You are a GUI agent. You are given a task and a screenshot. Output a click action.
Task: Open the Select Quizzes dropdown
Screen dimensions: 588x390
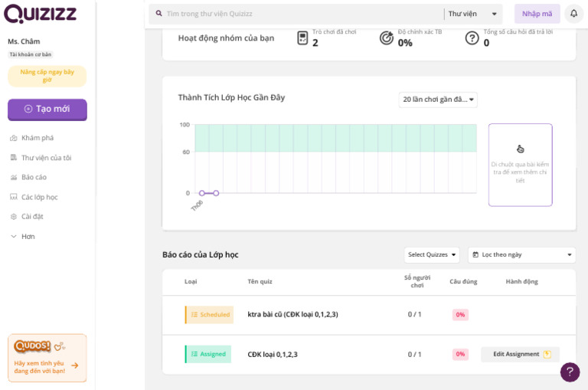433,254
